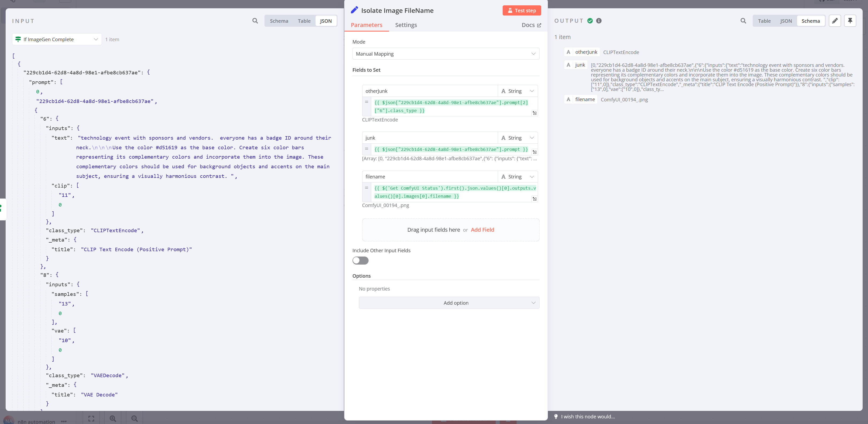
Task: Select the Parameters tab
Action: (x=366, y=25)
